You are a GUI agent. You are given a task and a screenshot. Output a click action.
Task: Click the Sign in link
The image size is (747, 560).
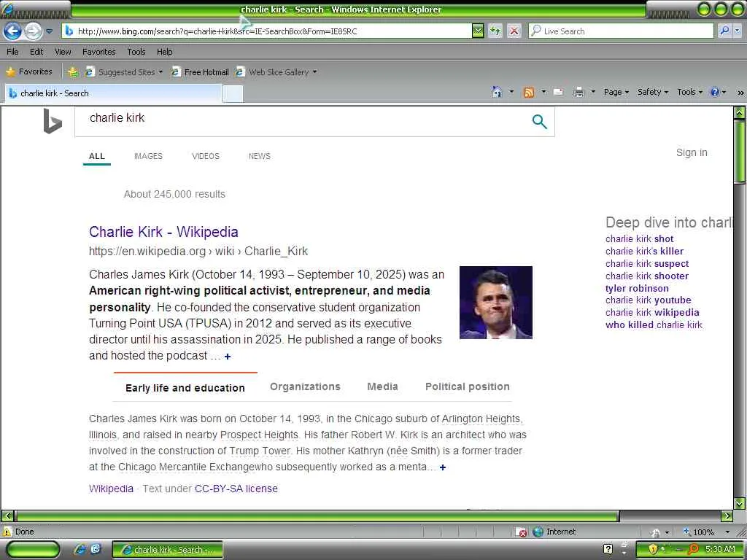[692, 152]
